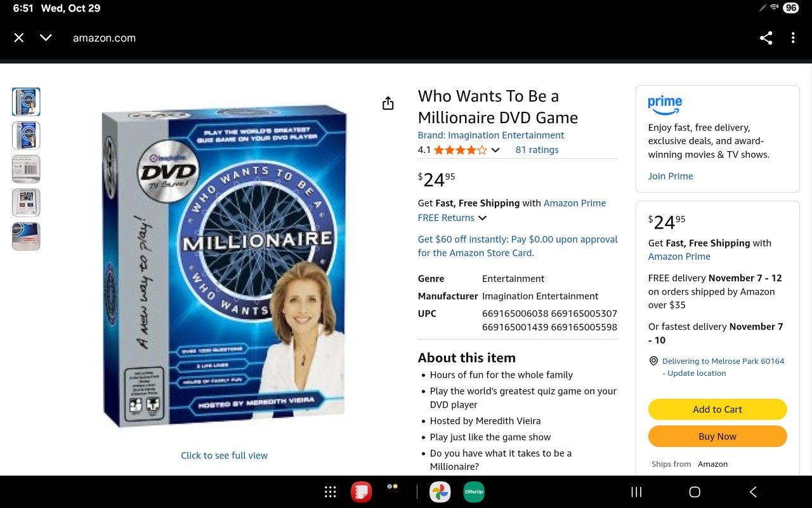Screen dimensions: 812x508
Task: Expand the star rating breakdown arrow
Action: (495, 150)
